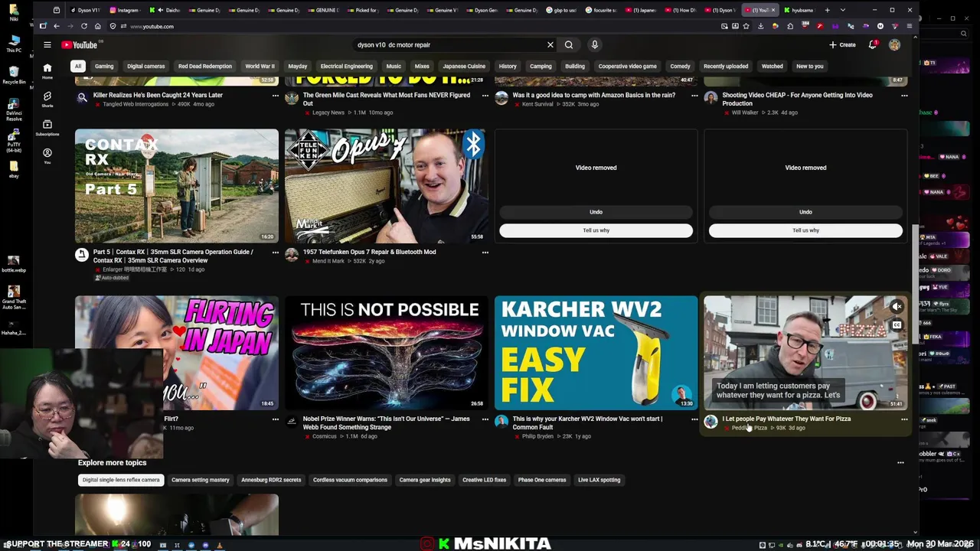
Task: Click Tell us why on first removed video
Action: coord(596,230)
